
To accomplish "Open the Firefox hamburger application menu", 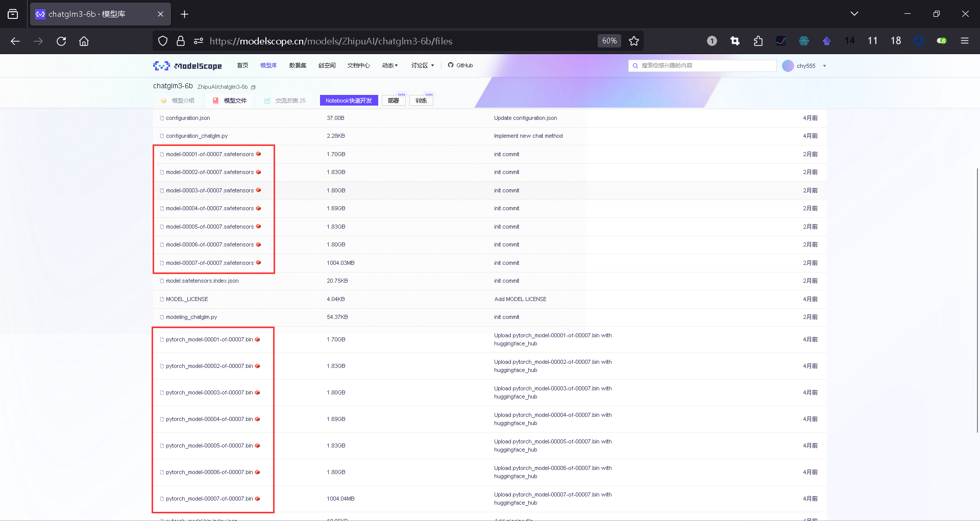I will 965,41.
